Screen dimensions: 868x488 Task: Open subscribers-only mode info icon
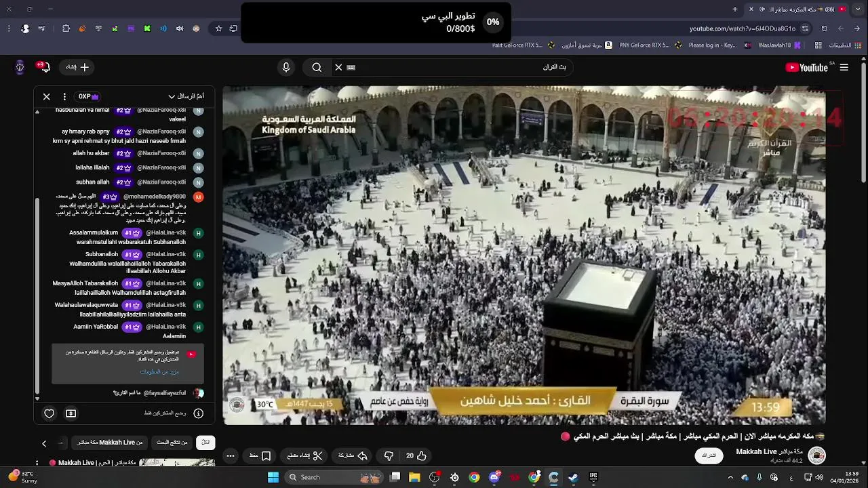click(199, 413)
